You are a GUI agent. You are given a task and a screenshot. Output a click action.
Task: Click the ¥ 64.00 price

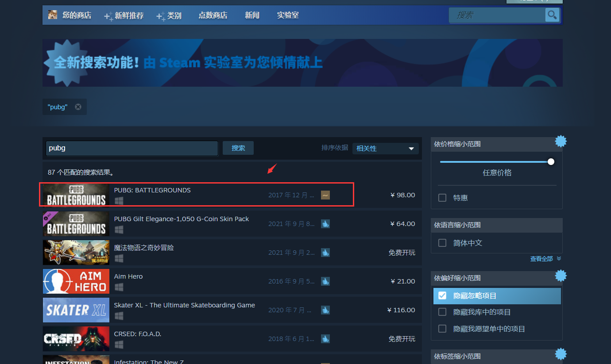(x=402, y=224)
